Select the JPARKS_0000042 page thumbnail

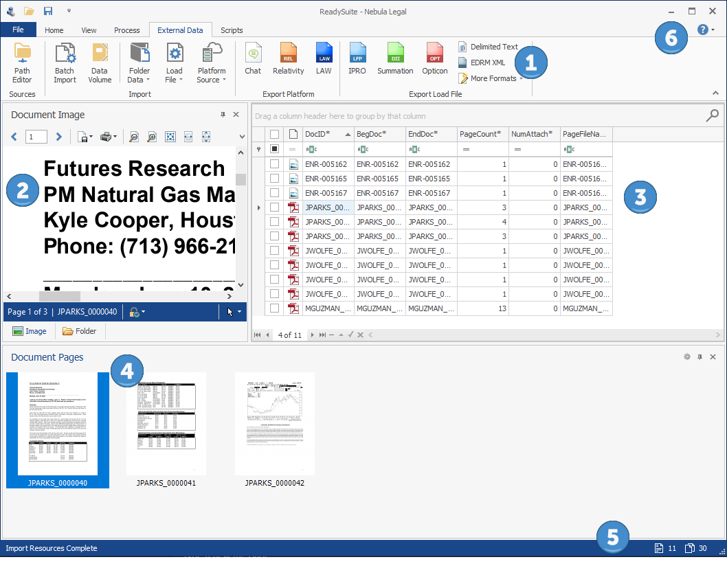(x=274, y=429)
